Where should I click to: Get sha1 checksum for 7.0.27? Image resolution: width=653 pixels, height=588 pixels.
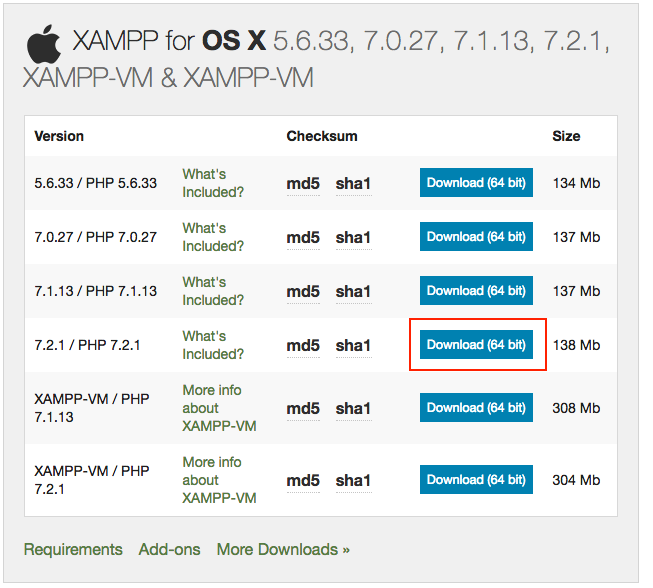tap(353, 238)
